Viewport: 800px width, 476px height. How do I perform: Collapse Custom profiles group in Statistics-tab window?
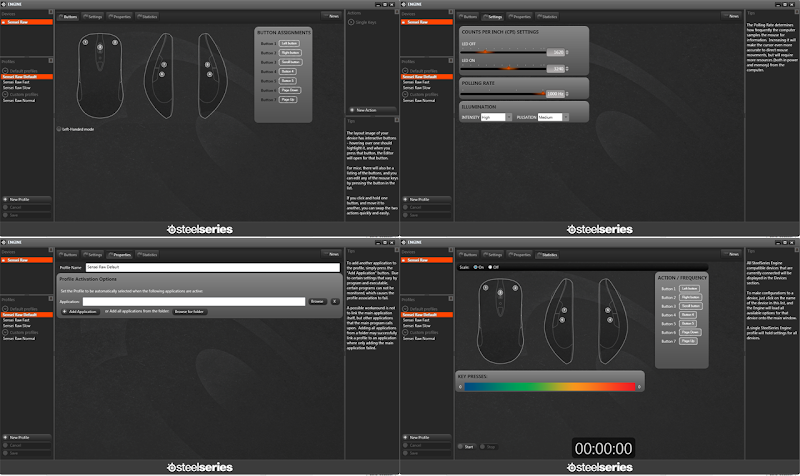pos(405,332)
